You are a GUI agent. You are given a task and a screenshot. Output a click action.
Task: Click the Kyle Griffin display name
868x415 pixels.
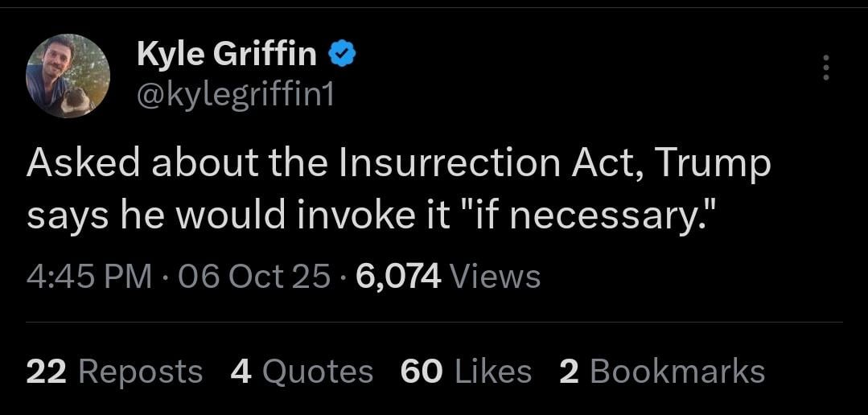click(x=227, y=55)
